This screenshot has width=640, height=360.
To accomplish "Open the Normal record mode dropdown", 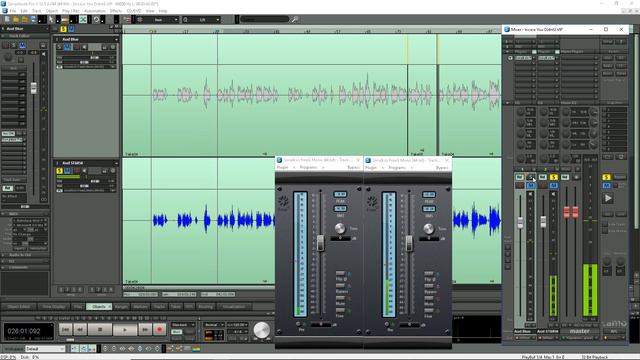I will pos(214,325).
